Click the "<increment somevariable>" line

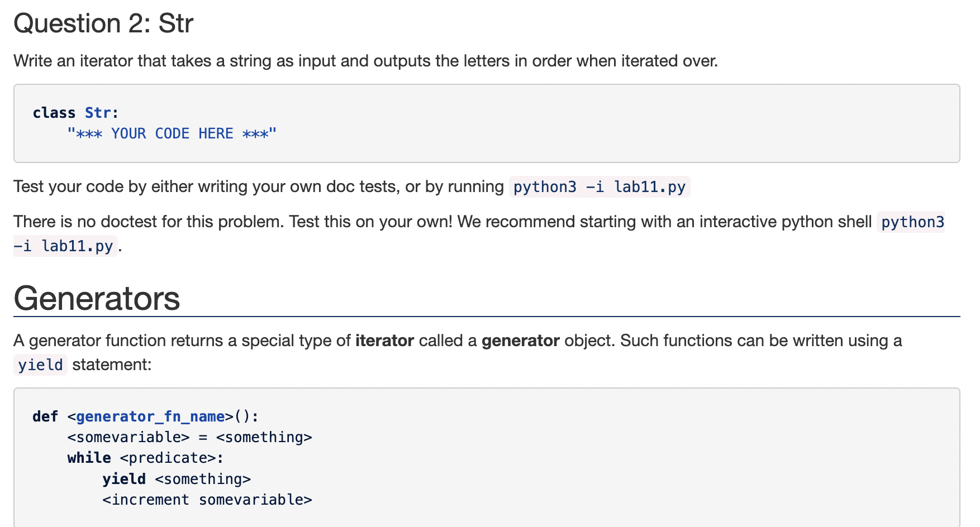click(x=207, y=499)
